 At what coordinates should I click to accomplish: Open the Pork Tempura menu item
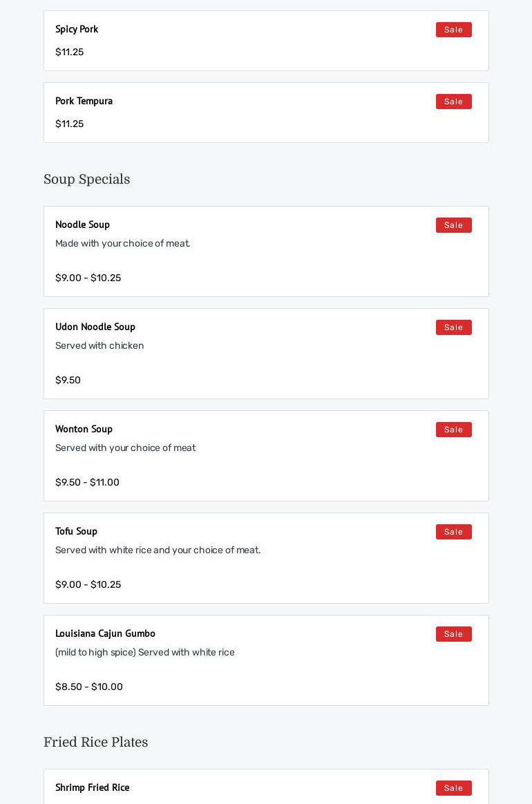pyautogui.click(x=84, y=101)
